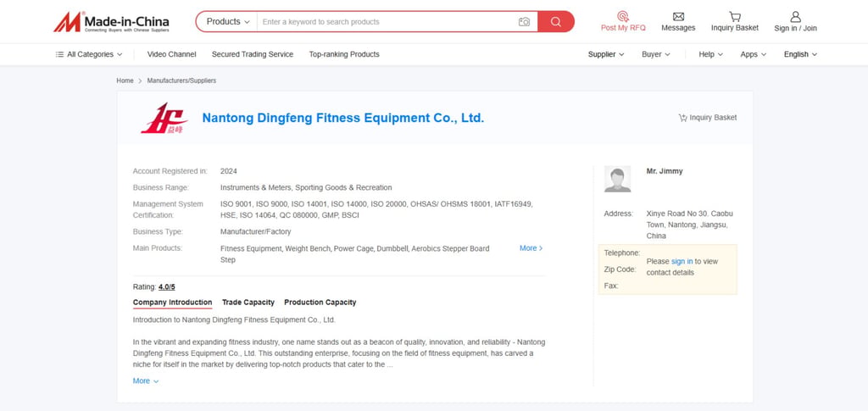Select ISO 9001 certification list text
This screenshot has width=868, height=411.
(x=376, y=209)
